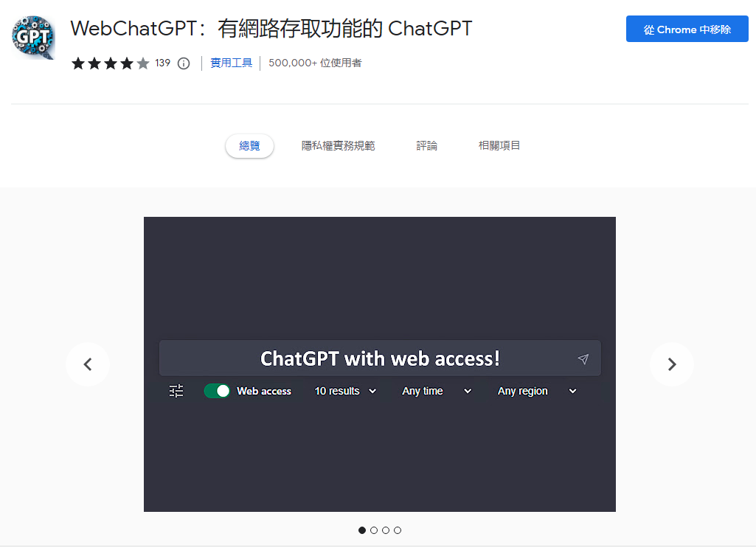
Task: Switch to the 隱私權實務規範 tab
Action: point(338,145)
